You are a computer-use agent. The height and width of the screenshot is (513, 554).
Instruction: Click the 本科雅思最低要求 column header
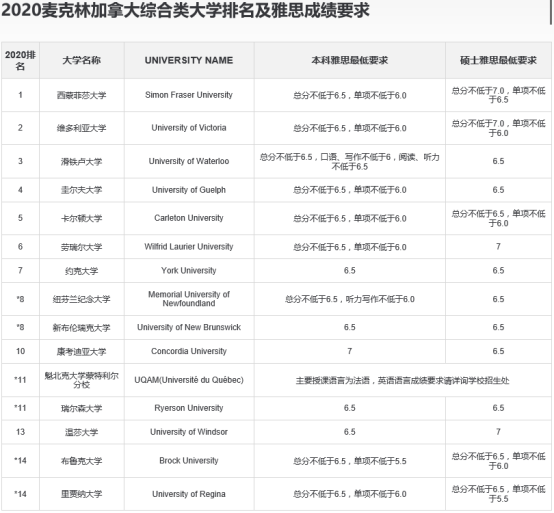[350, 60]
